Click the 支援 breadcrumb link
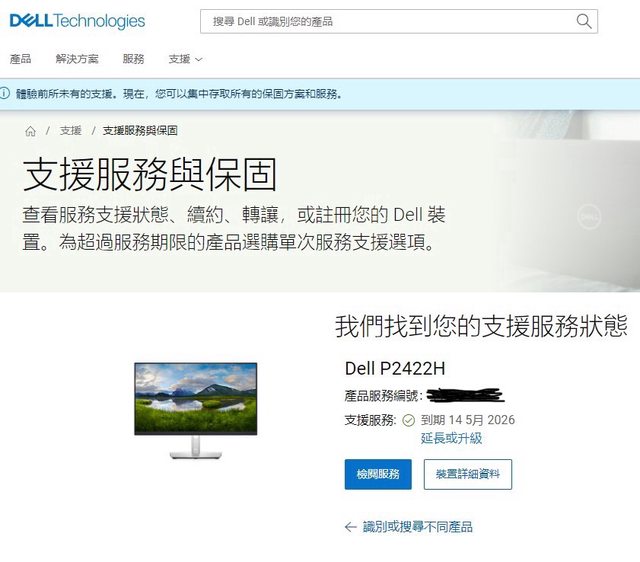 click(x=70, y=131)
